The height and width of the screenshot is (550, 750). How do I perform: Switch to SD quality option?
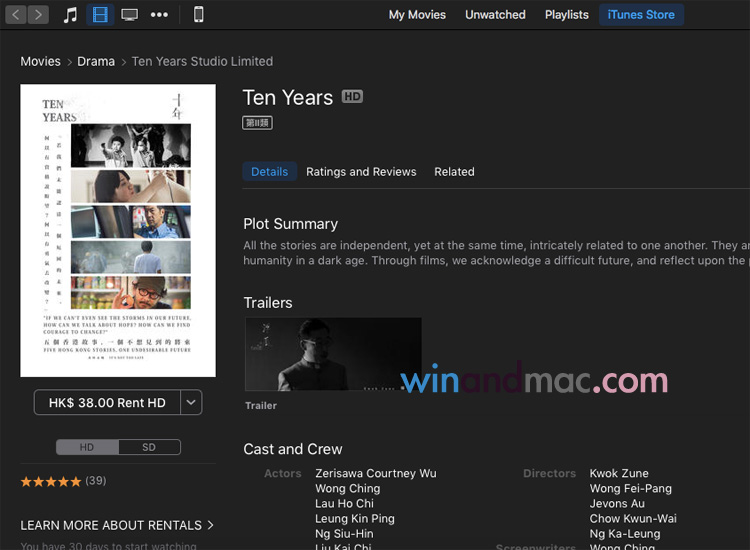click(149, 447)
